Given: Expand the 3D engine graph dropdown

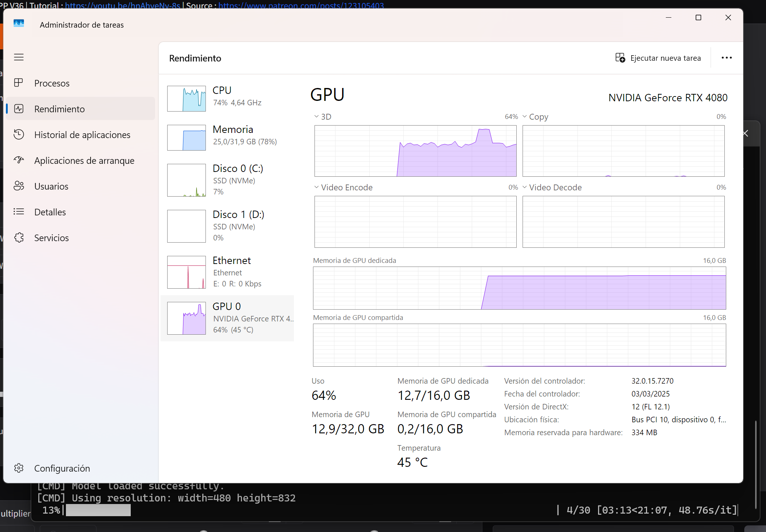Looking at the screenshot, I should (316, 116).
